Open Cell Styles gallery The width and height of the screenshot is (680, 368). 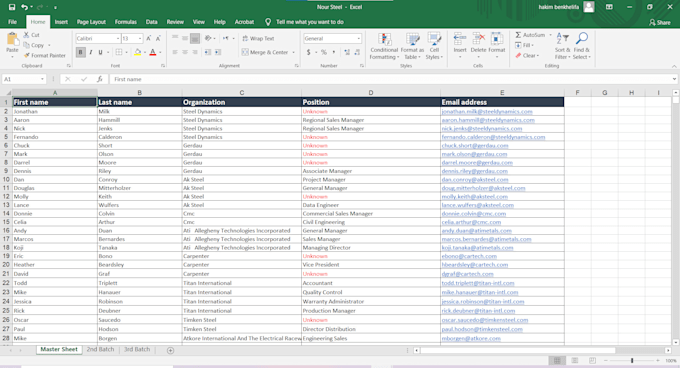pos(434,46)
